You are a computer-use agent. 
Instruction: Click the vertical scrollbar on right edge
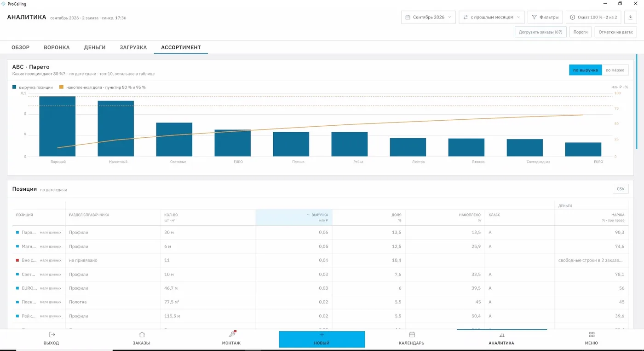coord(637,102)
